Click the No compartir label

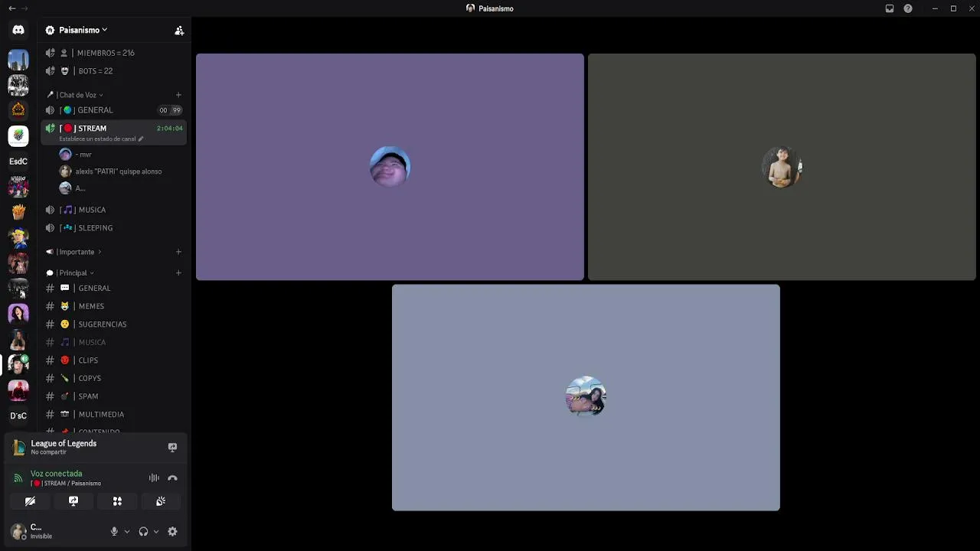[48, 452]
